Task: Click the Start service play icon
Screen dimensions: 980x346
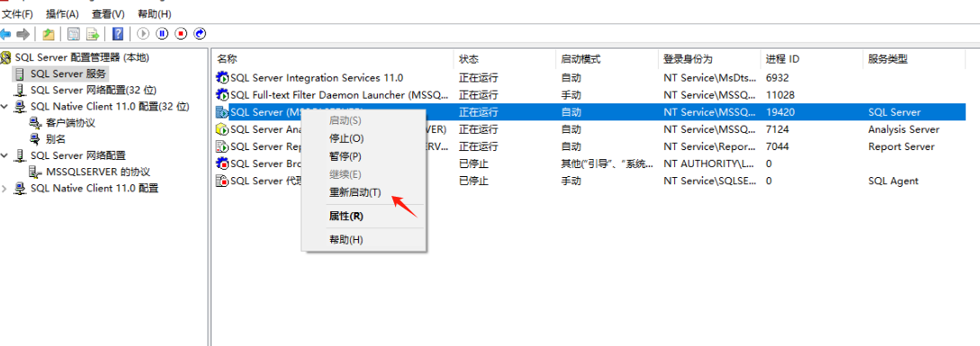Action: (x=143, y=34)
